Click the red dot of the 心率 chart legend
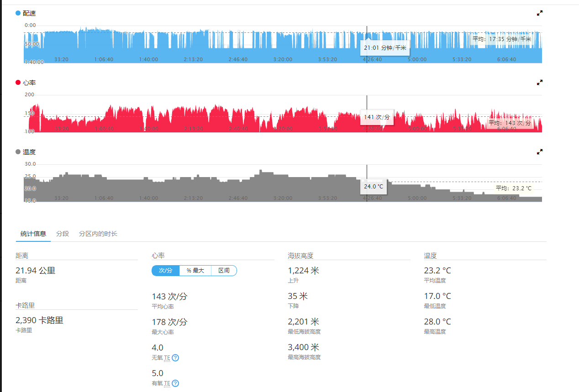 pyautogui.click(x=18, y=83)
